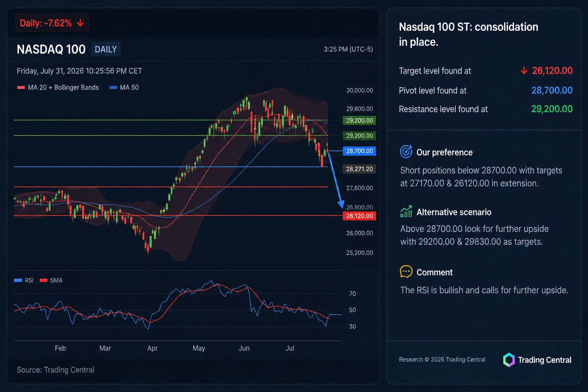588x392 pixels.
Task: Select the MA 50 legend label
Action: coord(129,87)
